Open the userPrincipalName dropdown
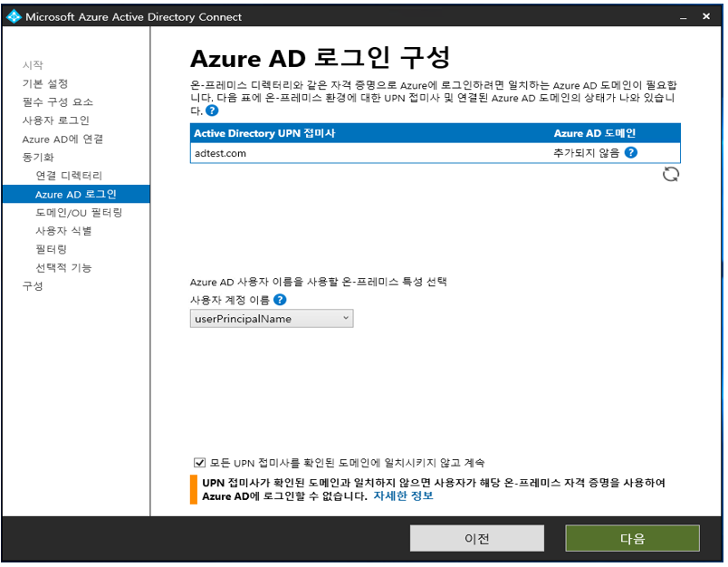 point(272,319)
